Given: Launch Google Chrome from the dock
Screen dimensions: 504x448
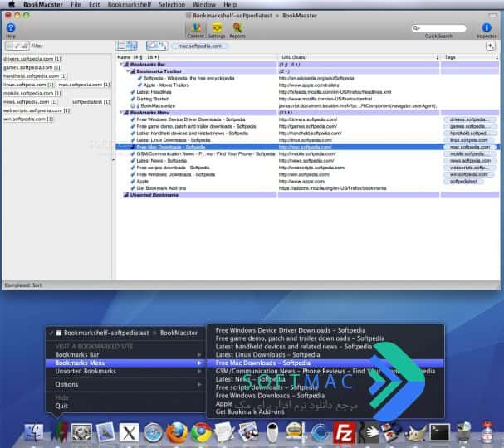Looking at the screenshot, I should click(x=201, y=432).
